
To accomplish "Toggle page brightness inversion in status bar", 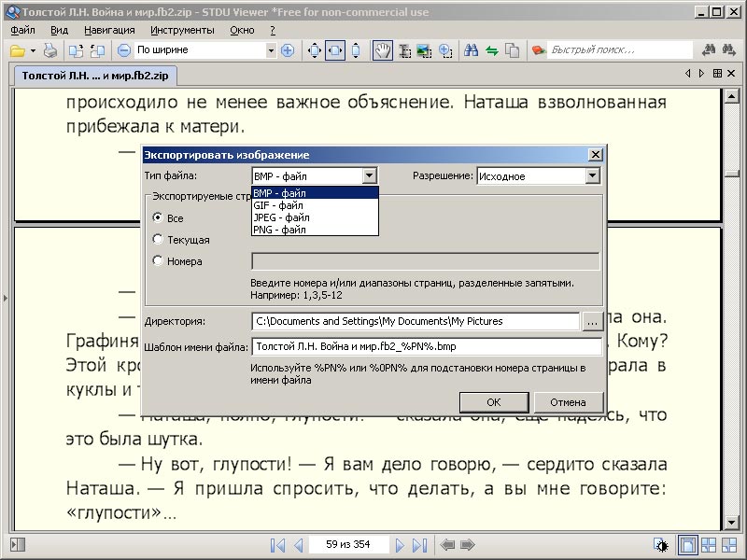I will 660,545.
